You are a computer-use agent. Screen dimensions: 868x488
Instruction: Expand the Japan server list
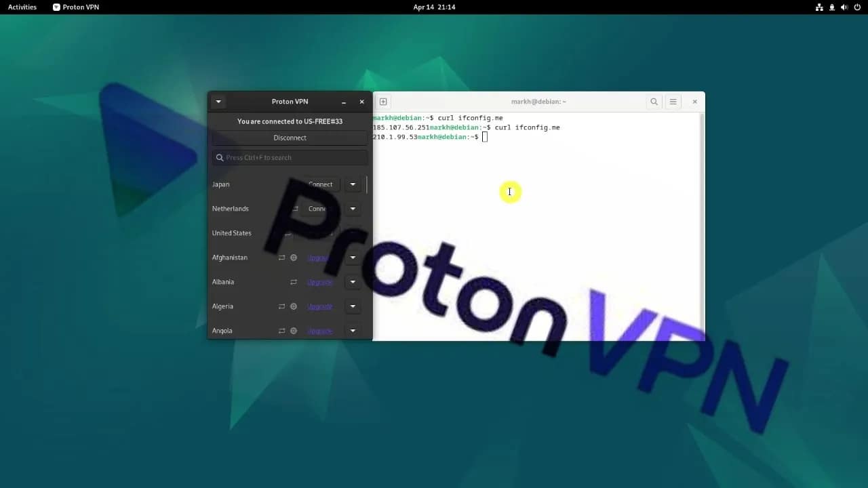(x=353, y=184)
